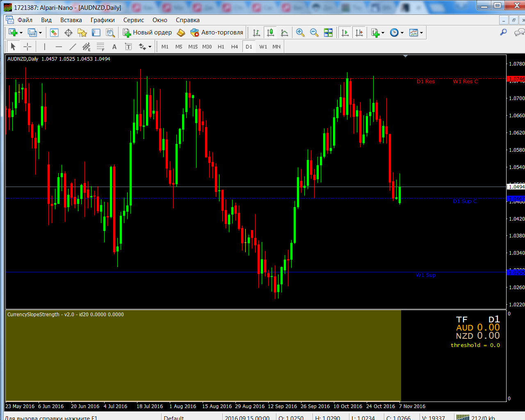The width and height of the screenshot is (525, 420).
Task: Switch to M15 timeframe
Action: coord(193,47)
